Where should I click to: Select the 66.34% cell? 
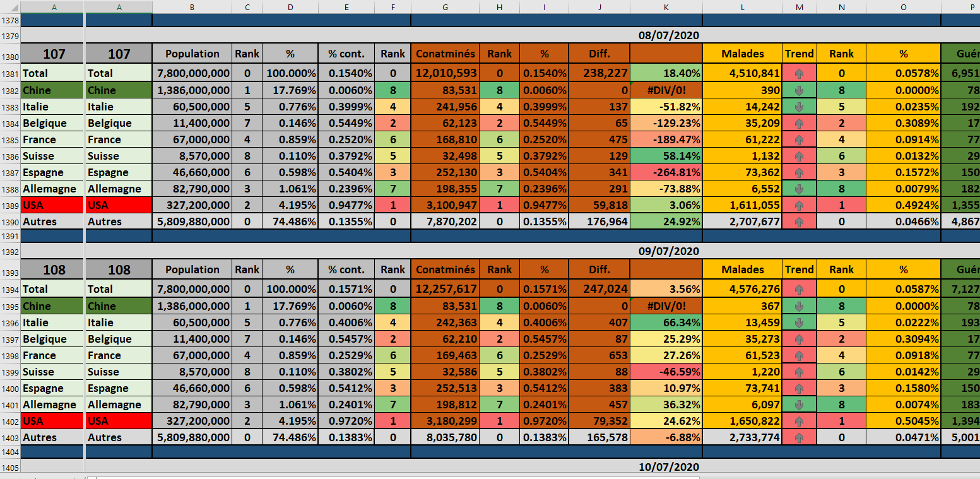[x=666, y=322]
